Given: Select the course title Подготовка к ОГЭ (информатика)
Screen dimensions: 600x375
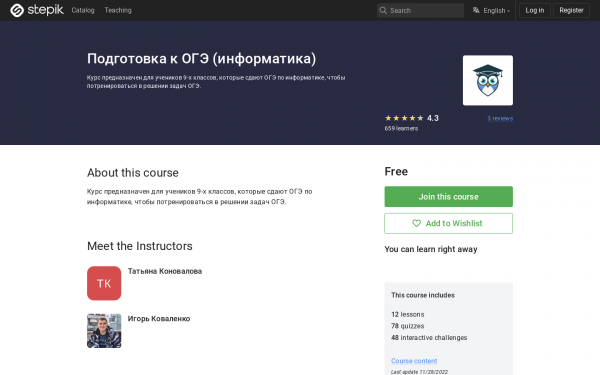Looking at the screenshot, I should [x=202, y=59].
